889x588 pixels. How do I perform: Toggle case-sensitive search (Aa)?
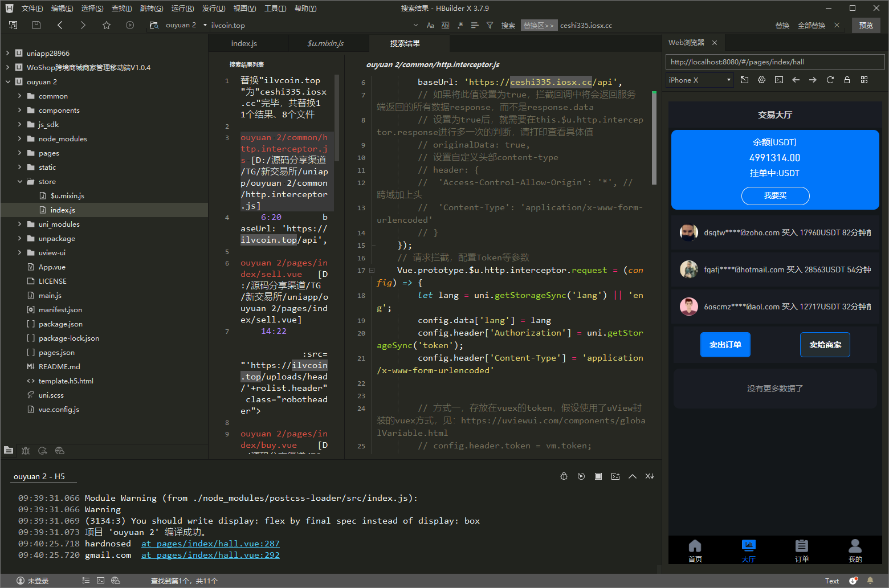430,25
